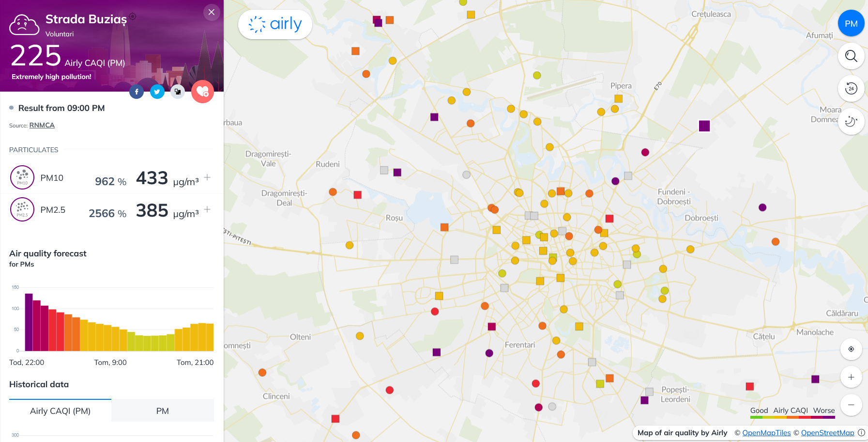This screenshot has height=442, width=868.
Task: Switch to the Airly CAQI (PM) history tab
Action: tap(60, 411)
